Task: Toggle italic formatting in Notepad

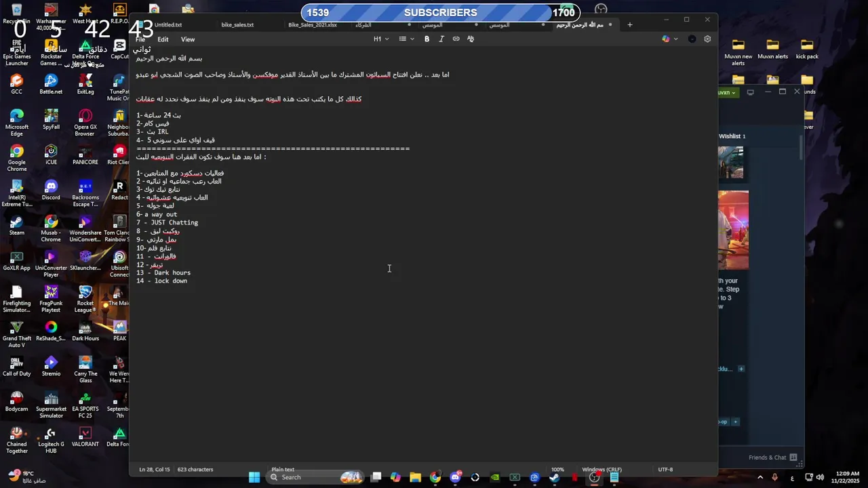Action: pos(441,39)
